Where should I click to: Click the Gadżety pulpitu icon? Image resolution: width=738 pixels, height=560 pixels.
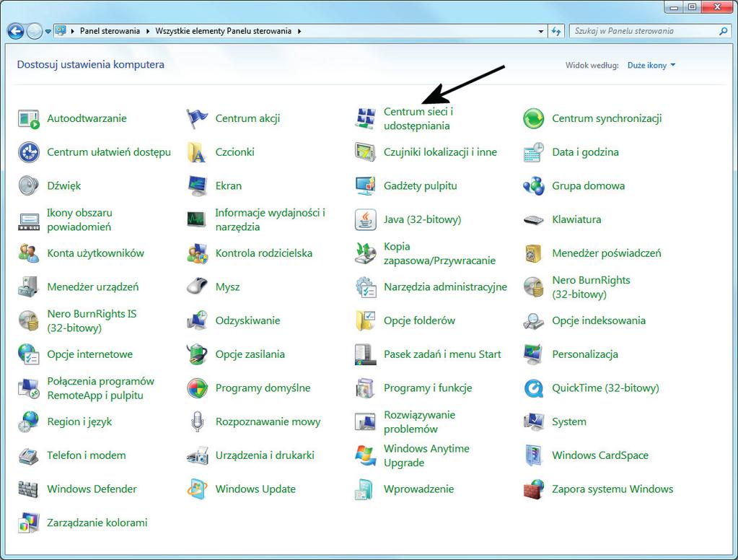tap(365, 186)
